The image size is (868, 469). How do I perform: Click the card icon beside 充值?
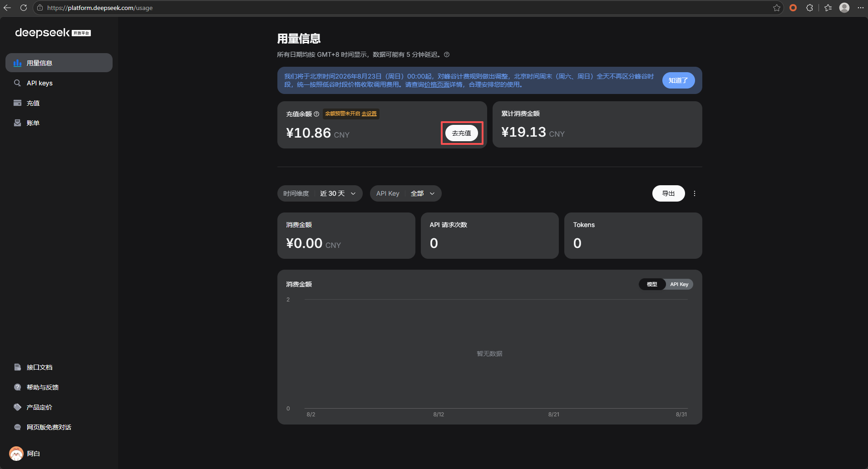tap(17, 103)
